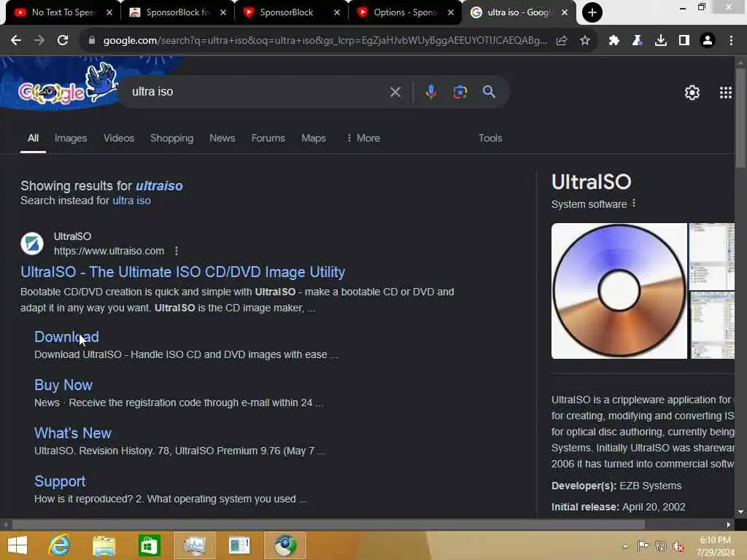Switch to Shopping results
747x560 pixels.
(172, 138)
